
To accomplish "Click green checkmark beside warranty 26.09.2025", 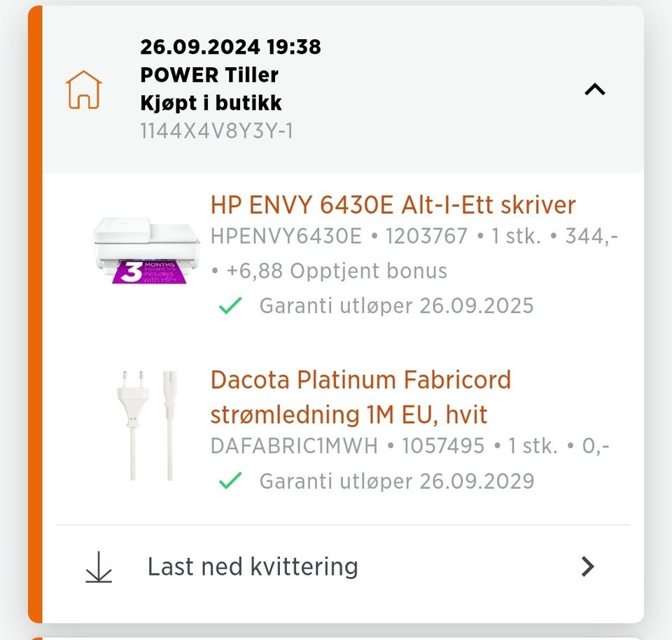I will pos(230,306).
